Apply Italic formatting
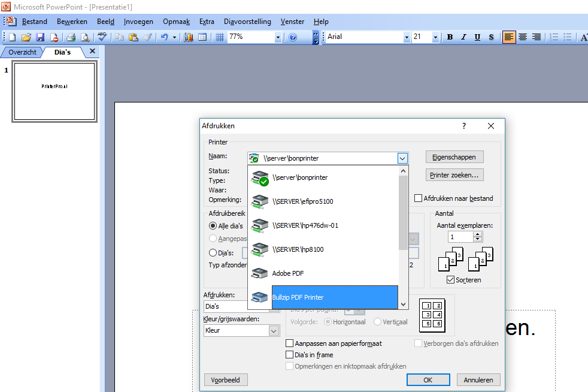This screenshot has height=392, width=588. tap(463, 37)
